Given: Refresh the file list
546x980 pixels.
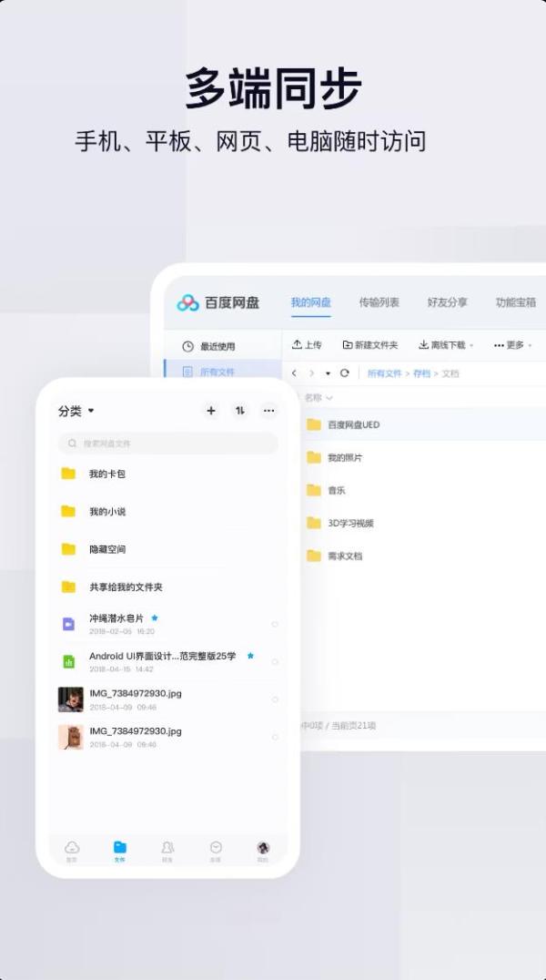Looking at the screenshot, I should point(344,373).
